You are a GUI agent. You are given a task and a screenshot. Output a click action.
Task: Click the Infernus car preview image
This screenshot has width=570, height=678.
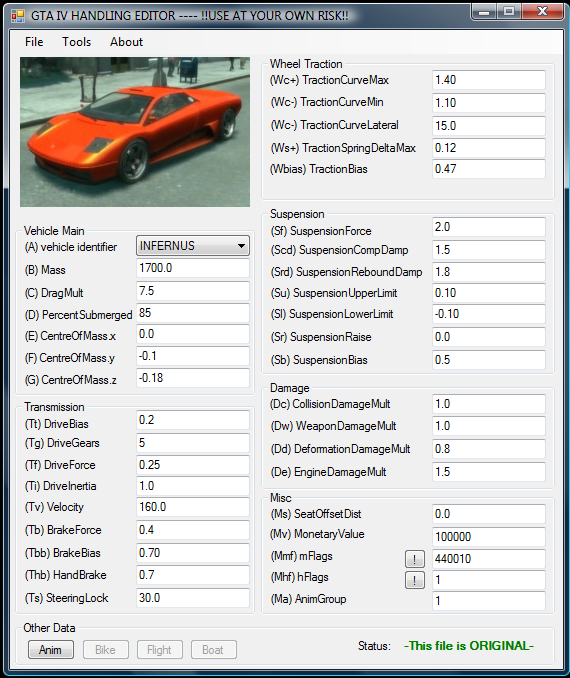tap(135, 132)
